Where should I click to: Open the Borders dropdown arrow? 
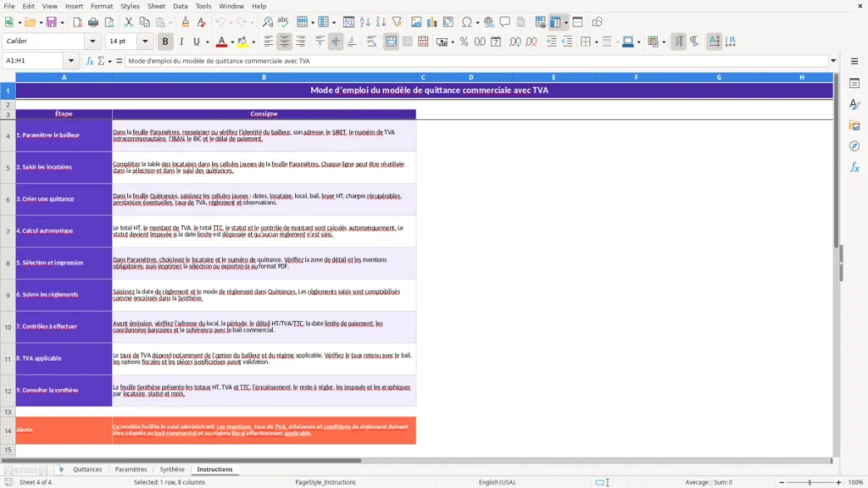tap(596, 42)
